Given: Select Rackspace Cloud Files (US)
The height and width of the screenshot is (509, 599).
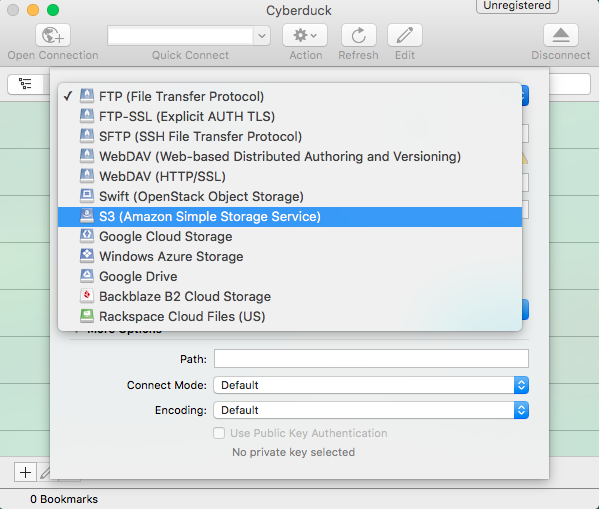Looking at the screenshot, I should (x=290, y=316).
